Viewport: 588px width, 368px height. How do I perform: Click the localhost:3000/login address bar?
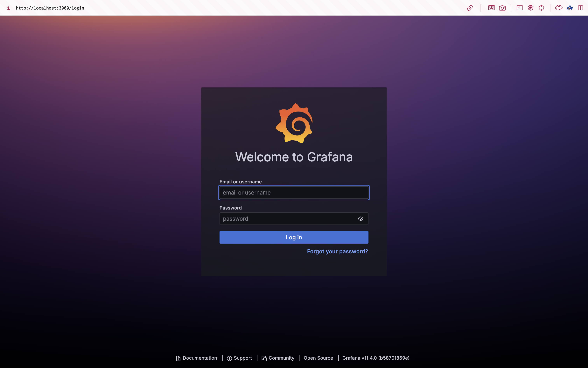point(50,8)
